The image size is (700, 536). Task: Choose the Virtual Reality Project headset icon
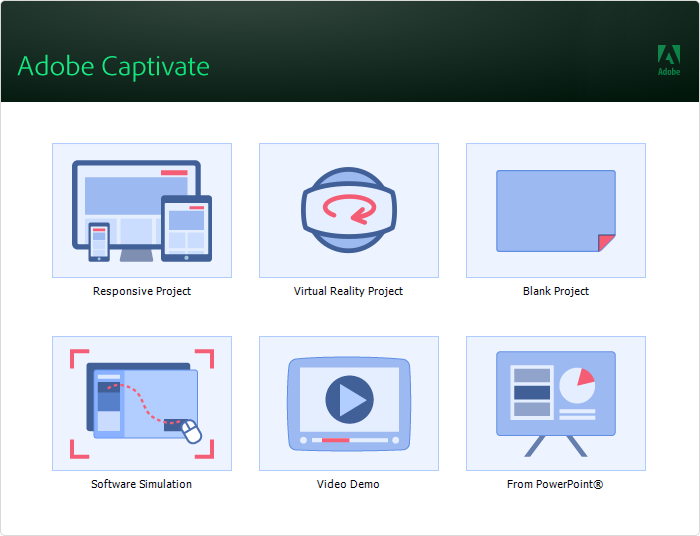coord(349,210)
